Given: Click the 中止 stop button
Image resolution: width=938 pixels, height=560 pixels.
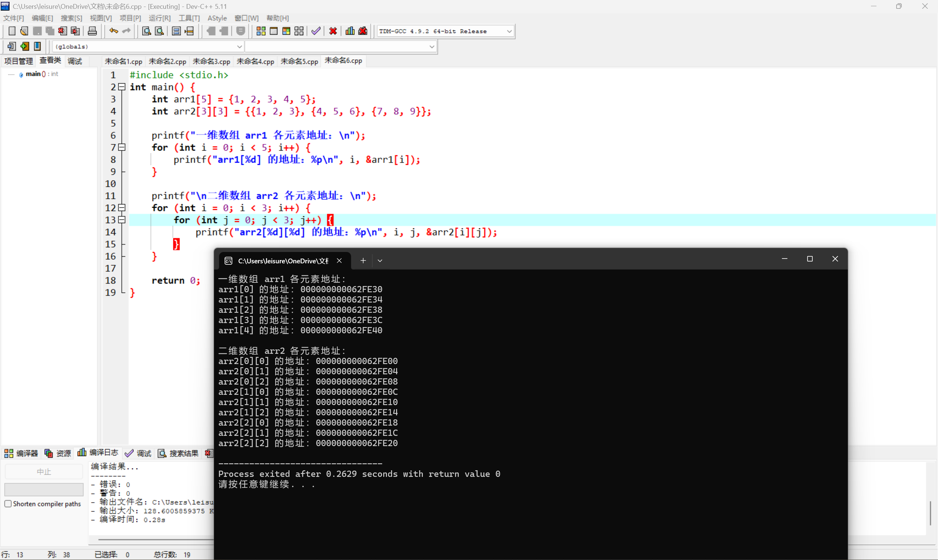Looking at the screenshot, I should pyautogui.click(x=44, y=471).
